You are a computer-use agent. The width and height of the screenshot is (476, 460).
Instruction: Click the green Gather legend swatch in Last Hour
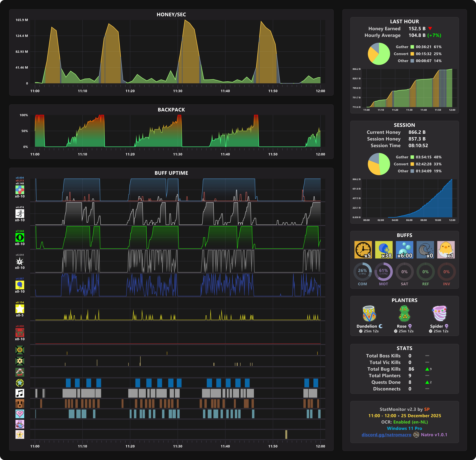(x=412, y=47)
